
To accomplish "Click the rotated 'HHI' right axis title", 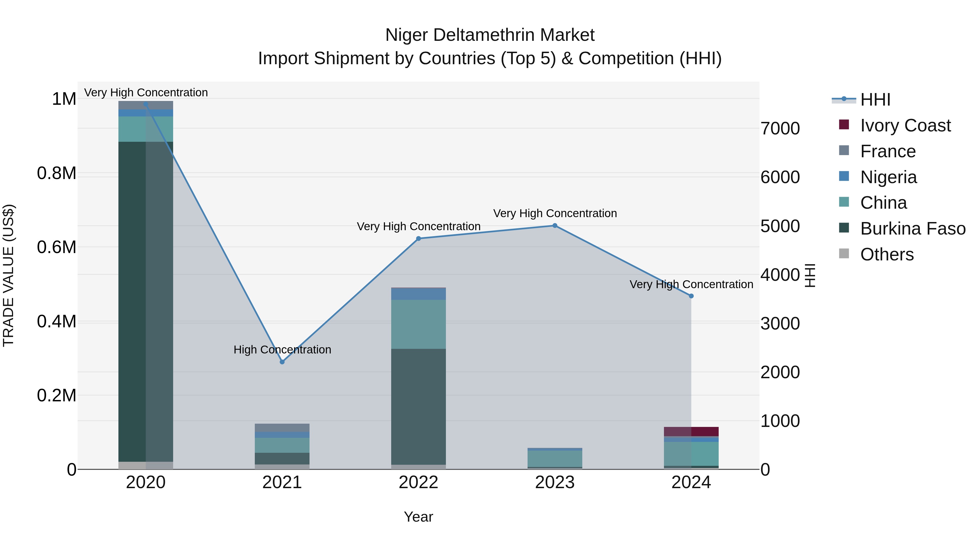I will (x=810, y=275).
